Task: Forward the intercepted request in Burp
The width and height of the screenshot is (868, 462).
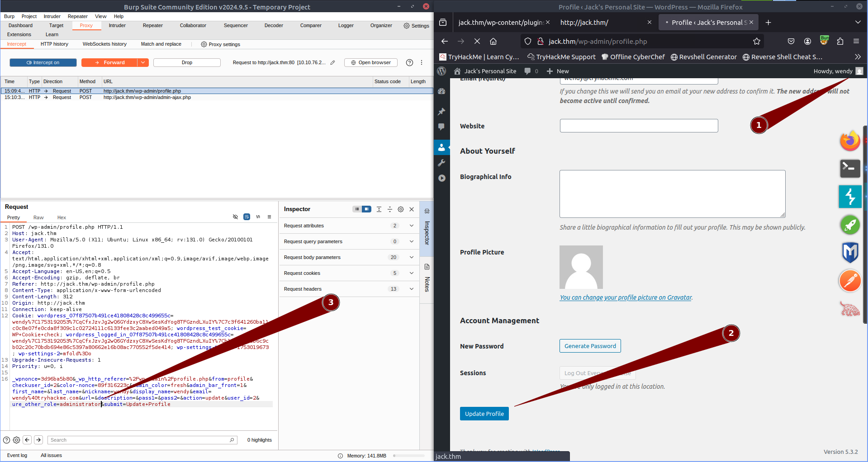Action: click(x=109, y=62)
